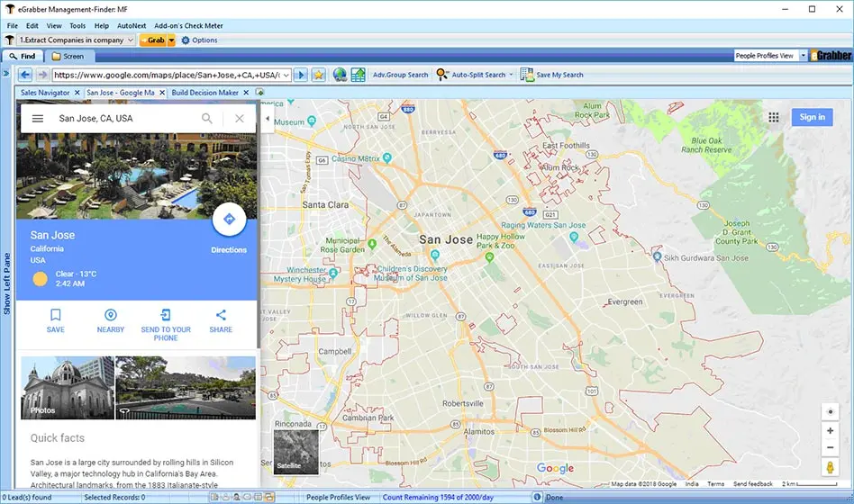
Task: Close the Build Decision Maker tab
Action: pyautogui.click(x=246, y=93)
